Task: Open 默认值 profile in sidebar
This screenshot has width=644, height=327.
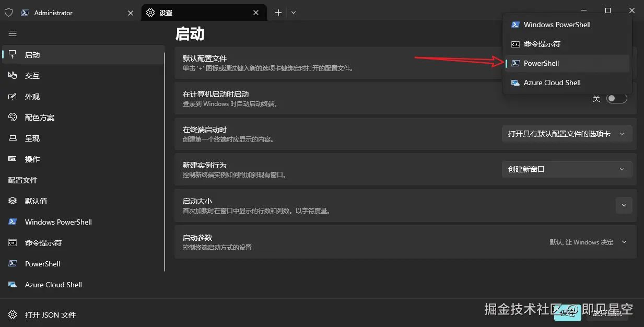Action: 84,201
